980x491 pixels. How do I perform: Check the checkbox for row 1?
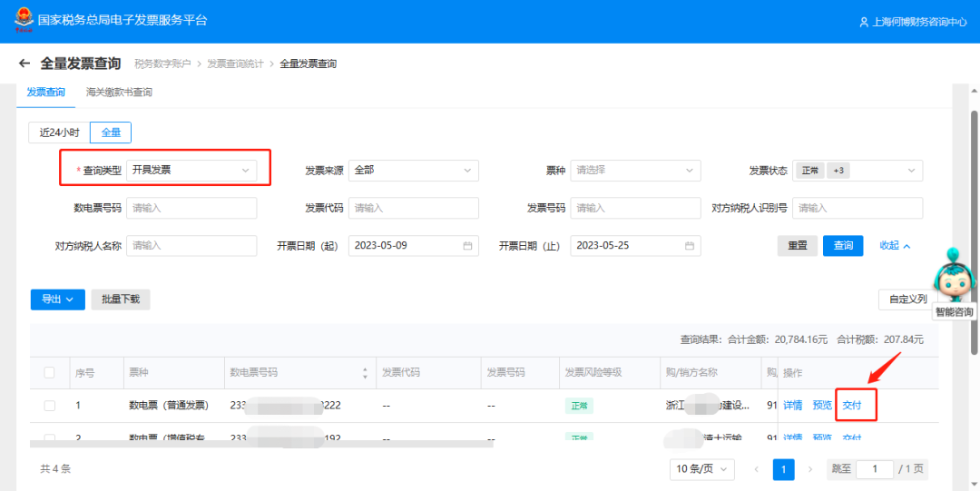coord(50,406)
